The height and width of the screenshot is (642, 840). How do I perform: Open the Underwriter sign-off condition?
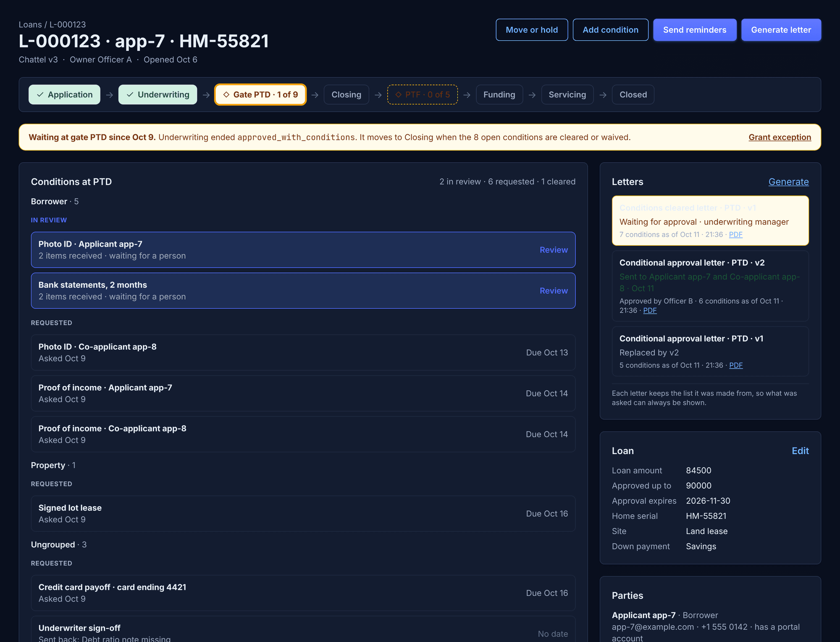point(303,629)
